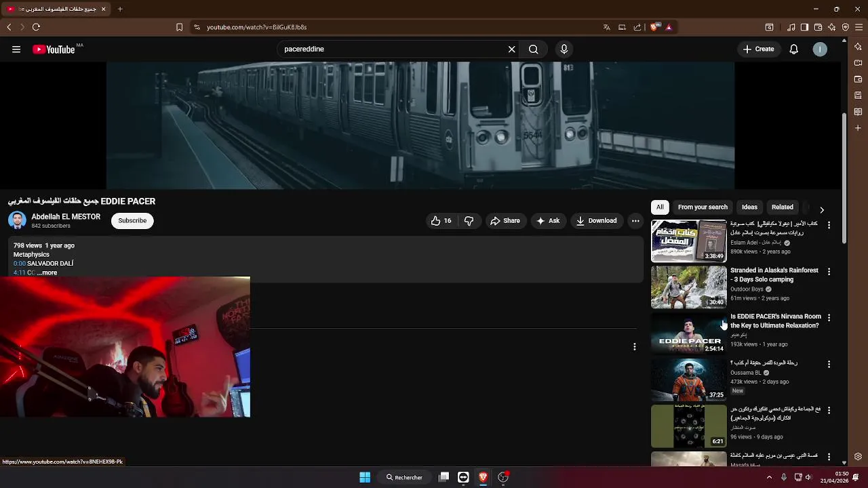Image resolution: width=868 pixels, height=488 pixels.
Task: Open the Brave playlist music note icon
Action: pyautogui.click(x=791, y=27)
